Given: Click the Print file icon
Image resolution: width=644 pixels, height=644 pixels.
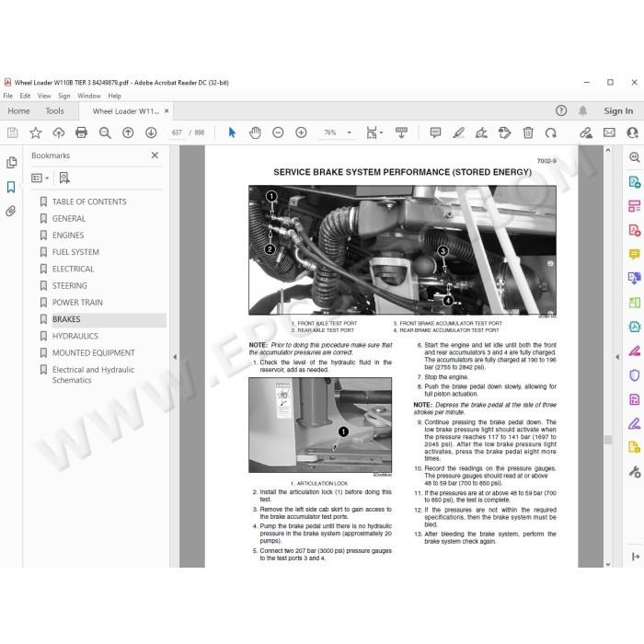Looking at the screenshot, I should point(81,132).
